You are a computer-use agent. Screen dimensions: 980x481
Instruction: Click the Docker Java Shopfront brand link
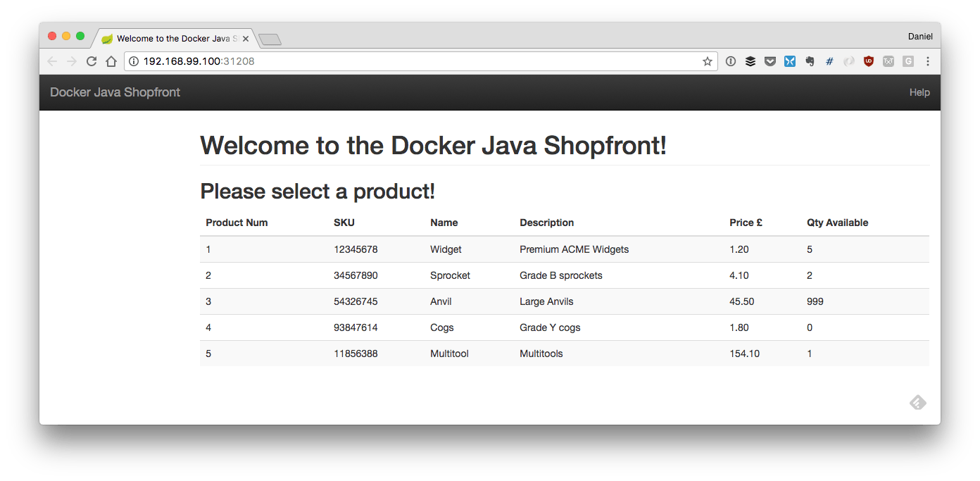pos(115,92)
